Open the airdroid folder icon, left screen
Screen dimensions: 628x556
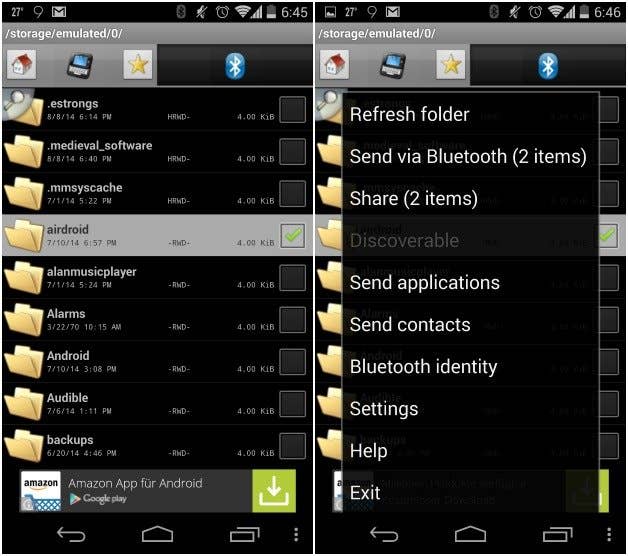(x=24, y=235)
